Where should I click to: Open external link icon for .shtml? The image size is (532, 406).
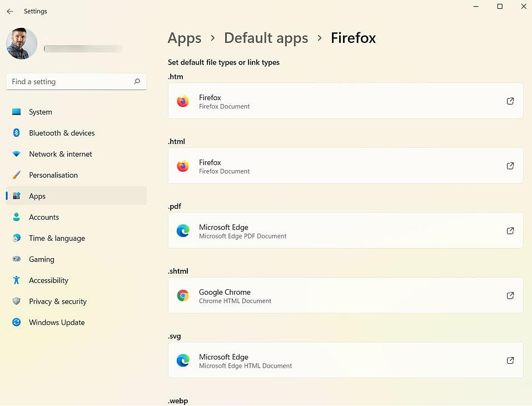[x=510, y=295]
